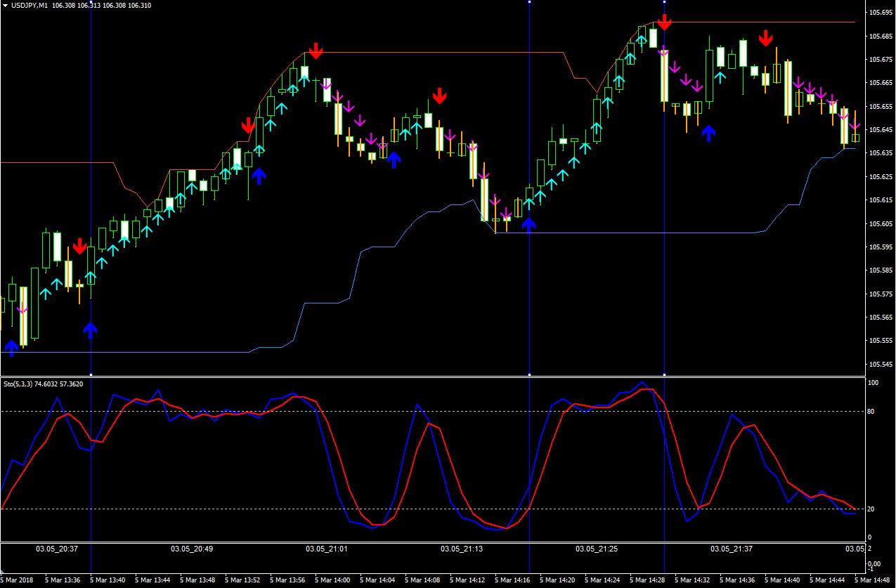Viewport: 896px width, 588px height.
Task: Click the 105.545 price label
Action: click(x=881, y=365)
